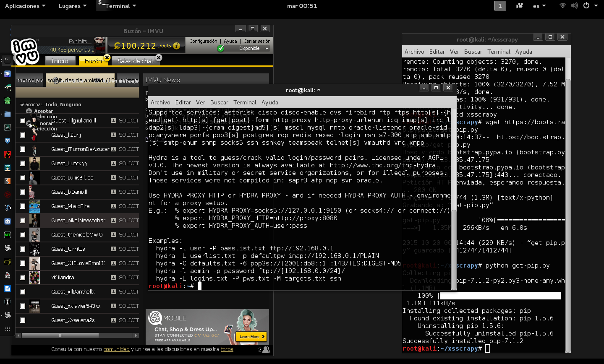Viewport: 604px width, 364px height.
Task: Click the Configuración link
Action: pos(203,41)
